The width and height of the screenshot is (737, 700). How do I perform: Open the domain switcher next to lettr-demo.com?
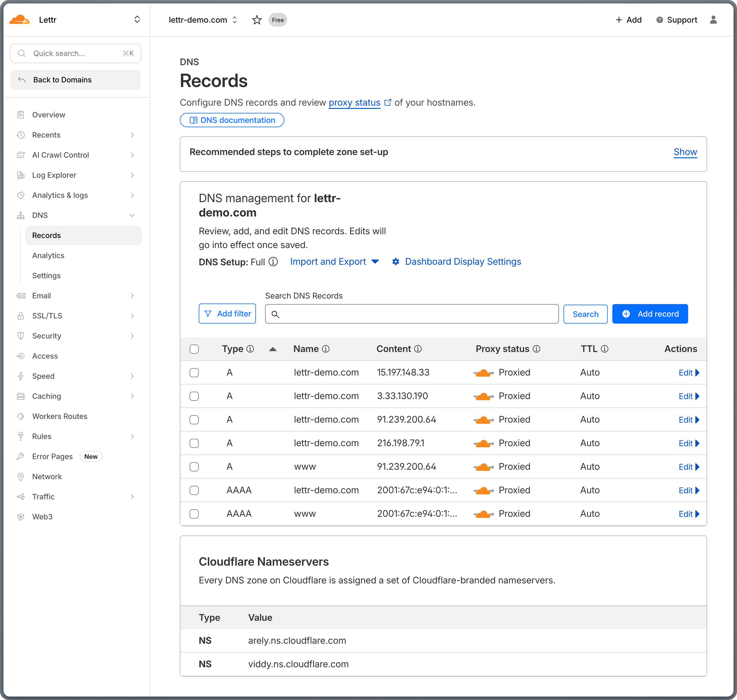coord(235,20)
